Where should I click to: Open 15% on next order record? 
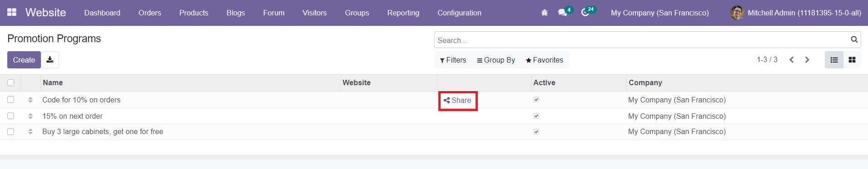point(72,116)
